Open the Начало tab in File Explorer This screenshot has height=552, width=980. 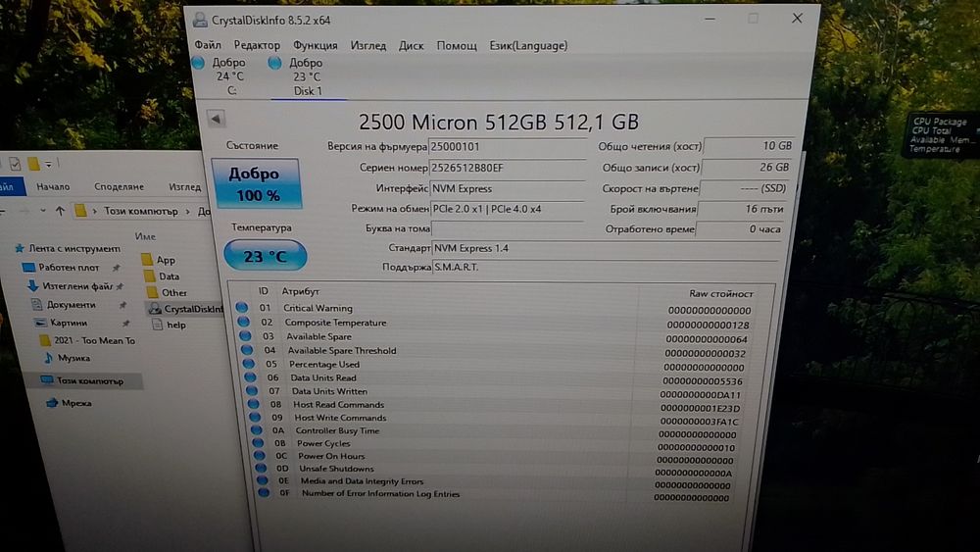[53, 186]
